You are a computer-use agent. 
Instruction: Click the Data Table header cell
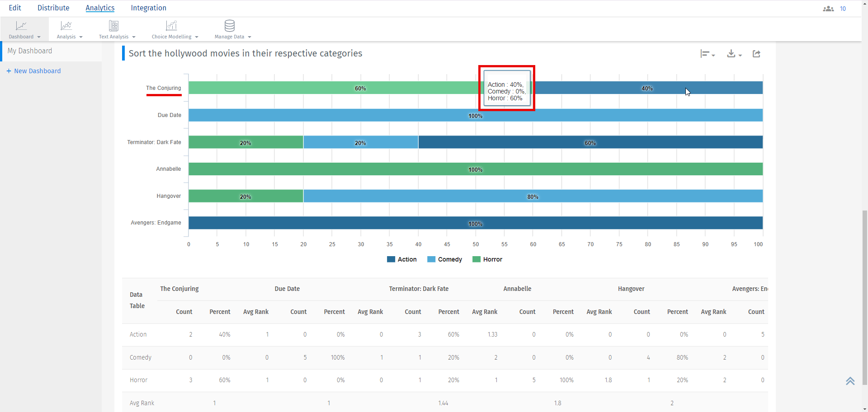pos(137,300)
